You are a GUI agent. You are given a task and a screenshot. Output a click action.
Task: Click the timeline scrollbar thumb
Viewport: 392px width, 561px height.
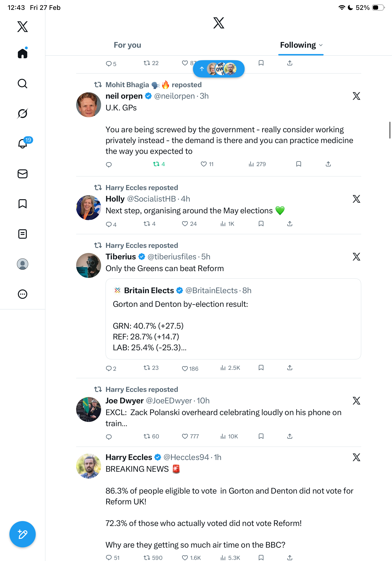tap(390, 130)
